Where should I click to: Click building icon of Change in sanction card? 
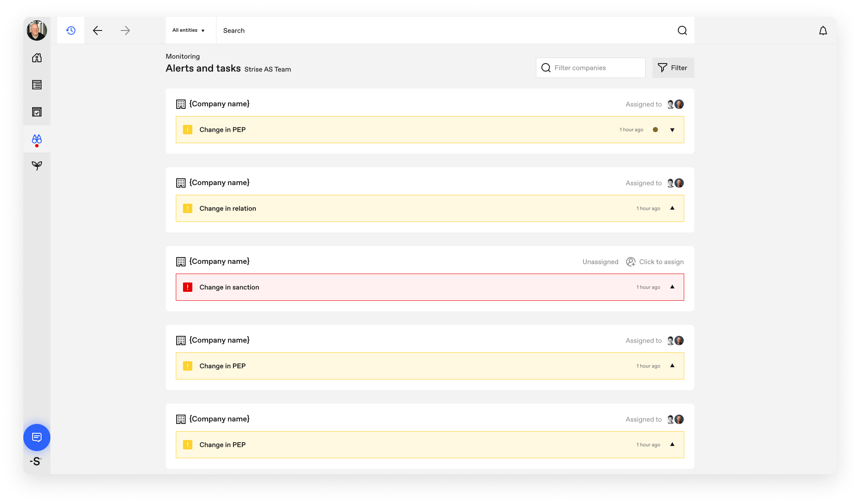(x=181, y=262)
